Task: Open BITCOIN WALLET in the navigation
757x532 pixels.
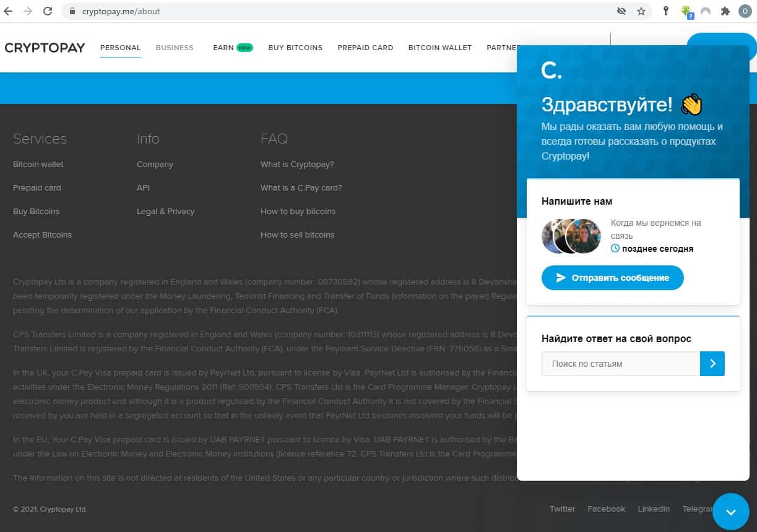Action: [x=440, y=48]
